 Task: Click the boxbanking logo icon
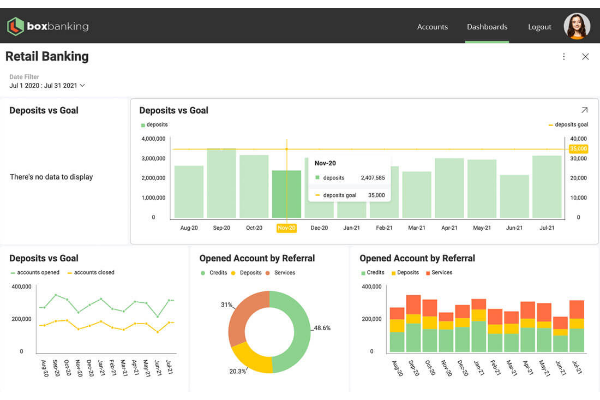coord(16,26)
